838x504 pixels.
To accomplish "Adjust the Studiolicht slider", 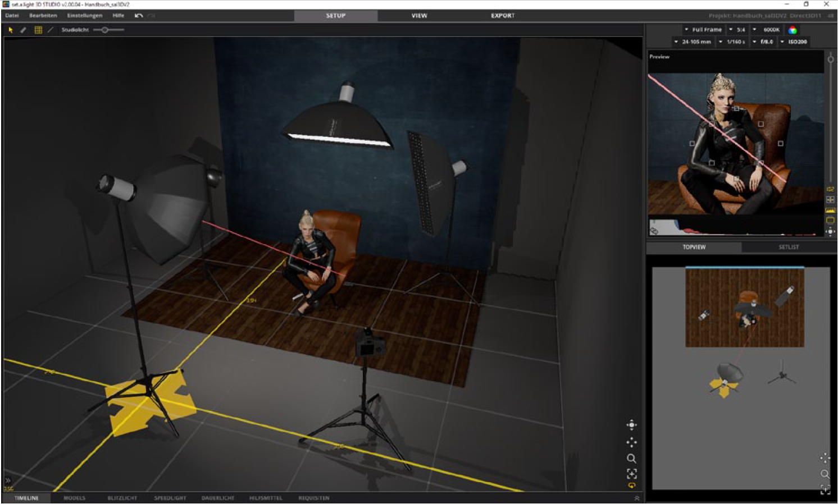I will tap(105, 30).
